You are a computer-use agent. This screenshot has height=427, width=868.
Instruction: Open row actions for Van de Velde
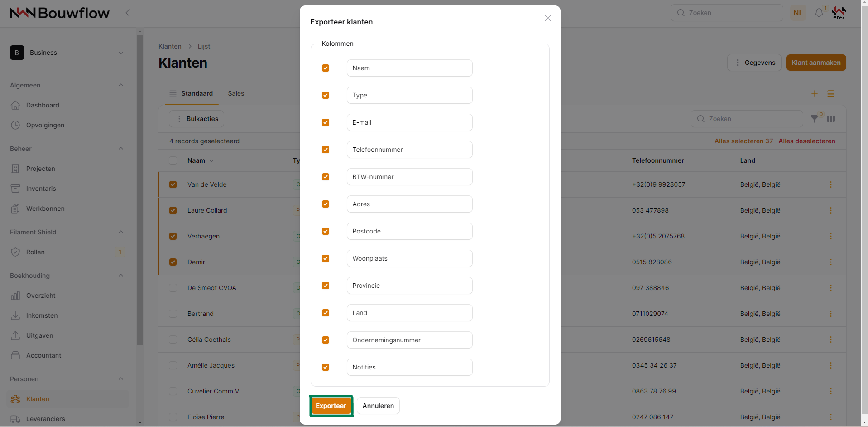(x=830, y=184)
